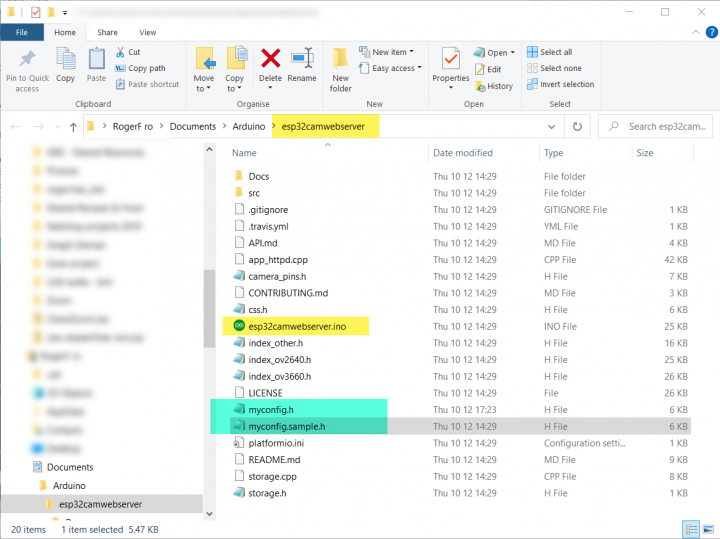
Task: Click the Up directory arrow
Action: coord(74,127)
